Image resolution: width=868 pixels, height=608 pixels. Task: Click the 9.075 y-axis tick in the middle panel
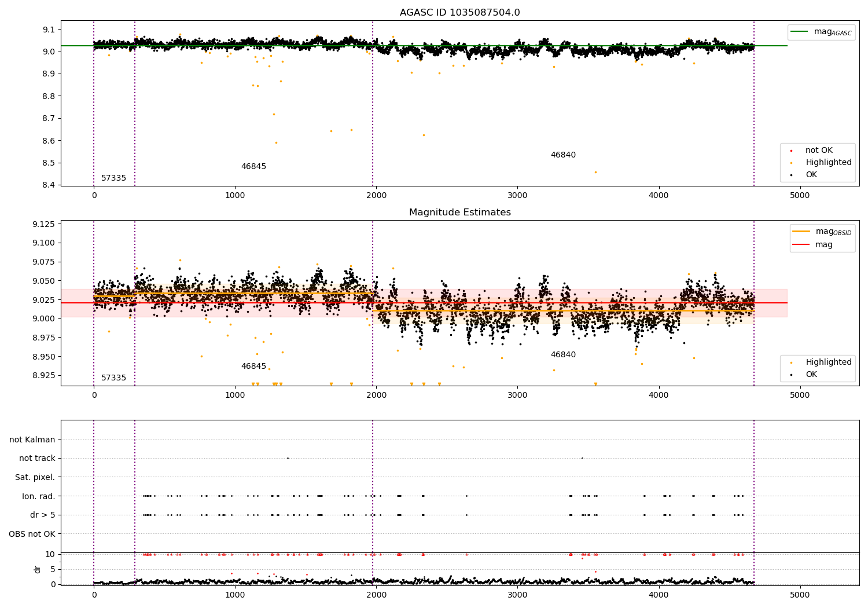click(x=43, y=262)
